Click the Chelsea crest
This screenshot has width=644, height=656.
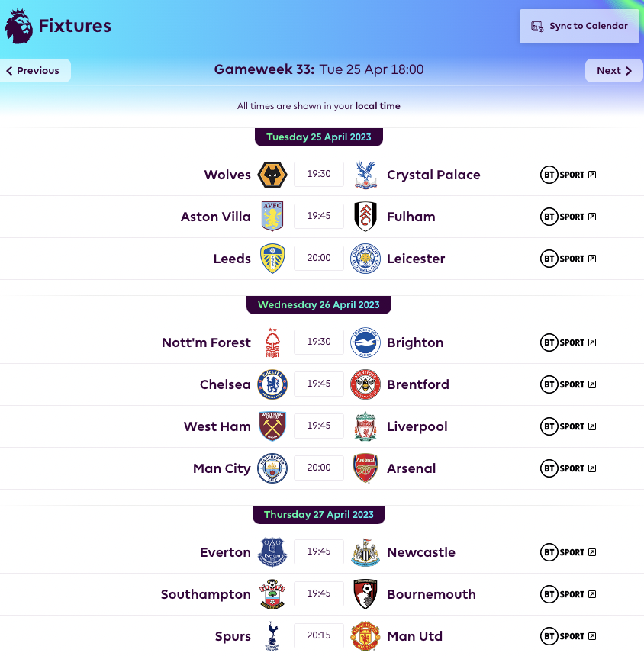click(272, 384)
